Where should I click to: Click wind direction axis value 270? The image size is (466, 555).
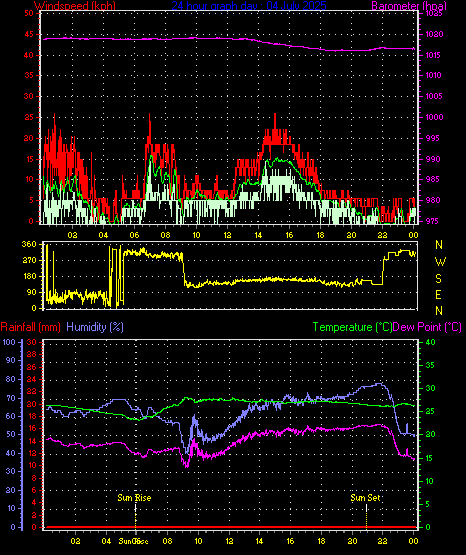pos(29,260)
